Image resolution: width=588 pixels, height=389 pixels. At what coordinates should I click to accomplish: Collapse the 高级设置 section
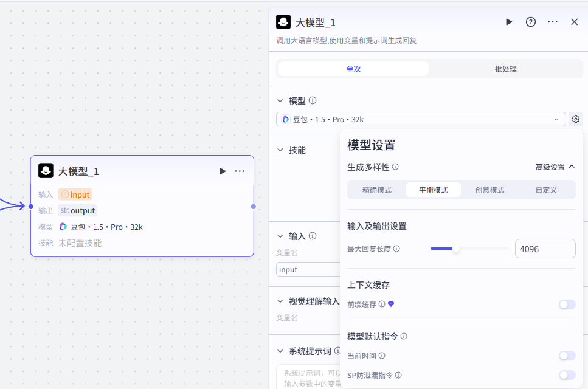[555, 167]
